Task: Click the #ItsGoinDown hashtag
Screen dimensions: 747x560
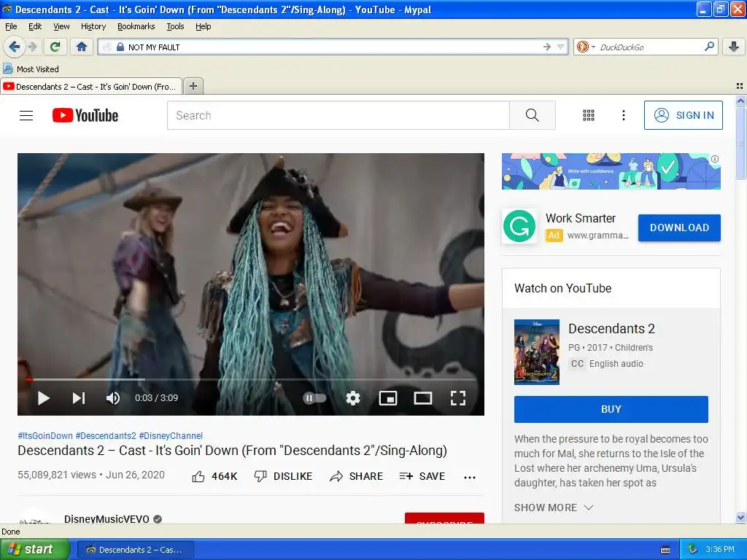Action: click(x=45, y=436)
